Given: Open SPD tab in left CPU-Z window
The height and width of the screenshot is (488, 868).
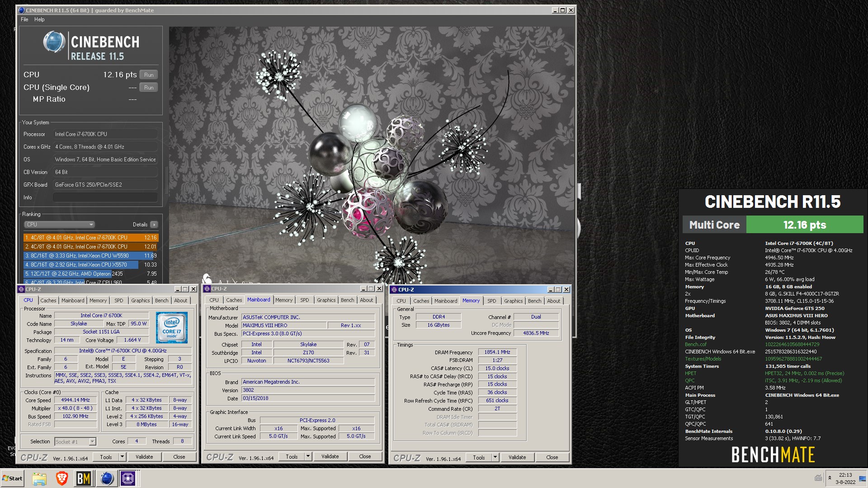Looking at the screenshot, I should coord(119,300).
